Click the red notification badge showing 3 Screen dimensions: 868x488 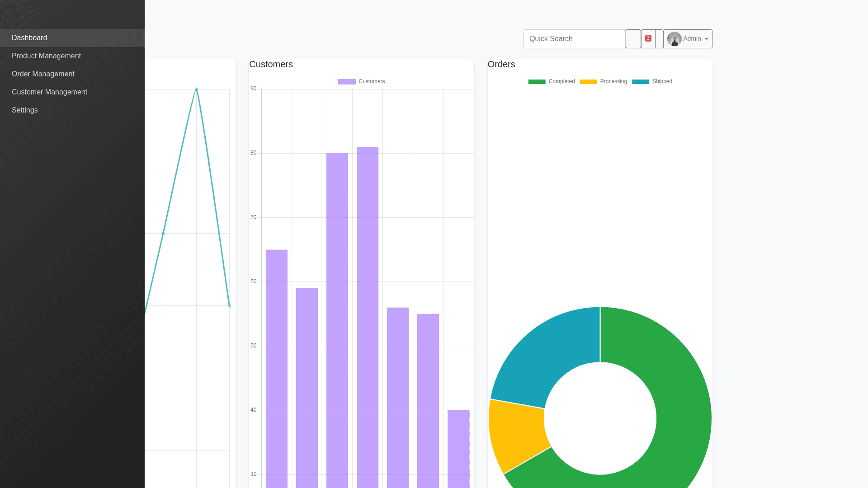coord(648,38)
